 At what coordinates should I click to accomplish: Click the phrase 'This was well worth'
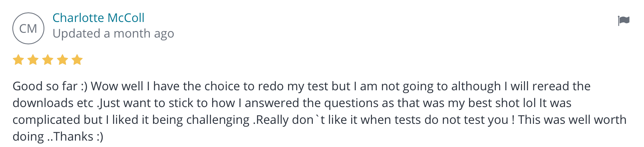(x=572, y=120)
